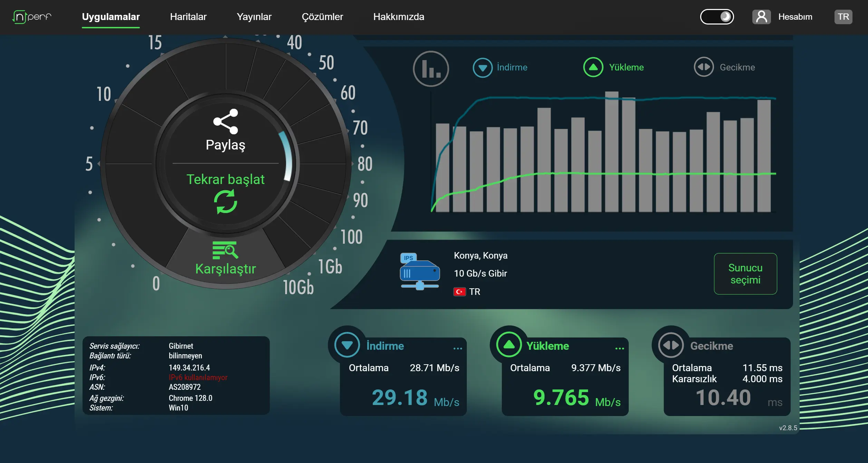868x463 pixels.
Task: Expand İndirme details with three dots
Action: tap(457, 348)
